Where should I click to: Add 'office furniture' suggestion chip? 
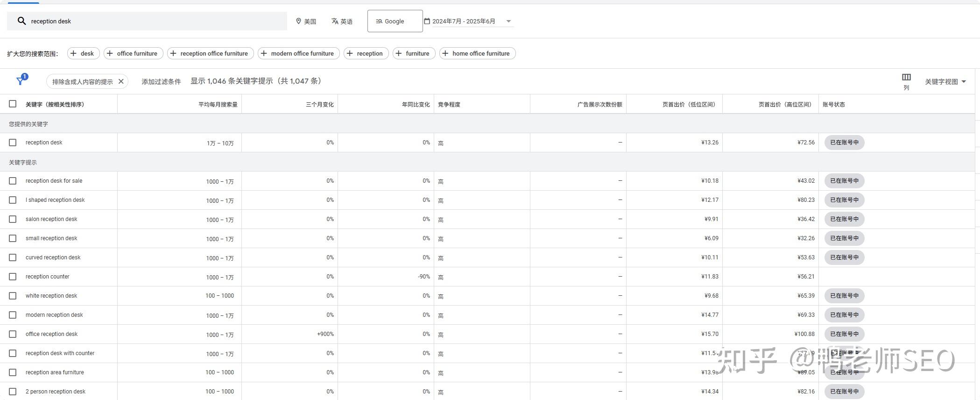(x=134, y=54)
